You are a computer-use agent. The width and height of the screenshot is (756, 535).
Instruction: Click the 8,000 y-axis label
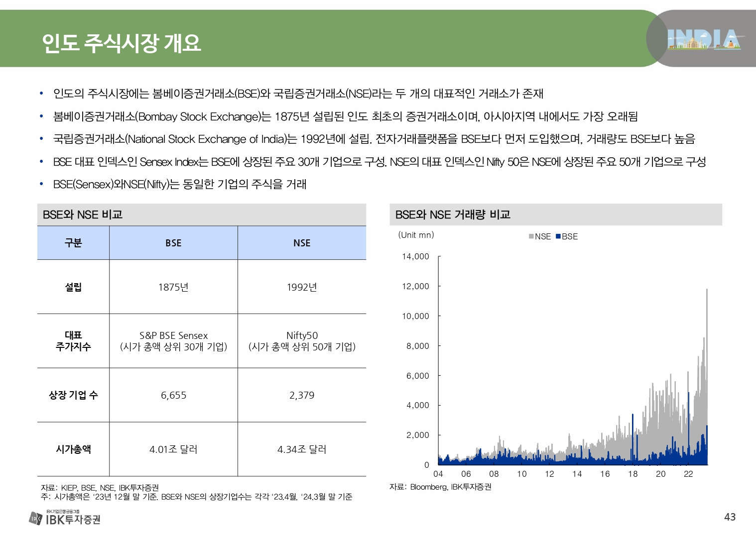[417, 346]
